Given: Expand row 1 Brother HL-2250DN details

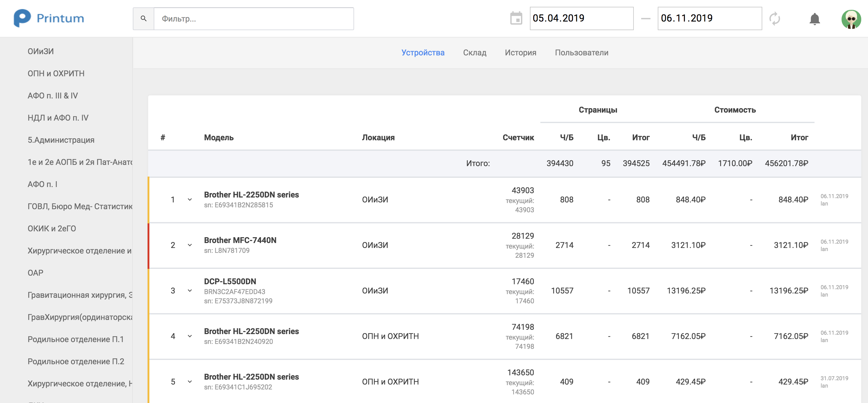Looking at the screenshot, I should click(x=190, y=200).
